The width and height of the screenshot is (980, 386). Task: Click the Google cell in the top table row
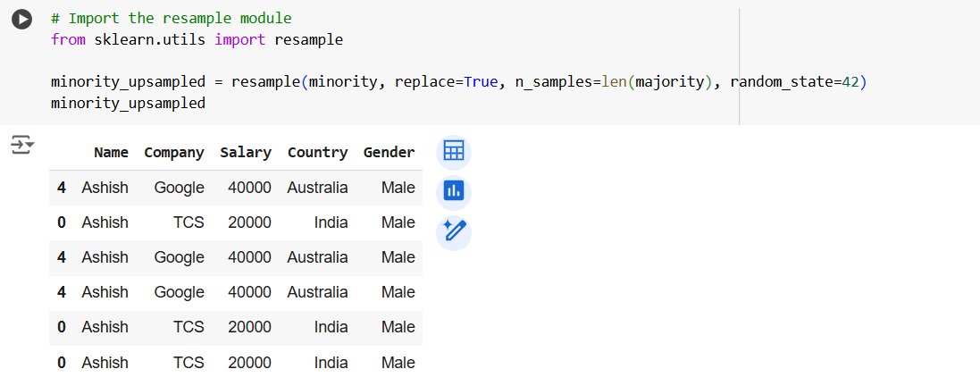pyautogui.click(x=179, y=188)
